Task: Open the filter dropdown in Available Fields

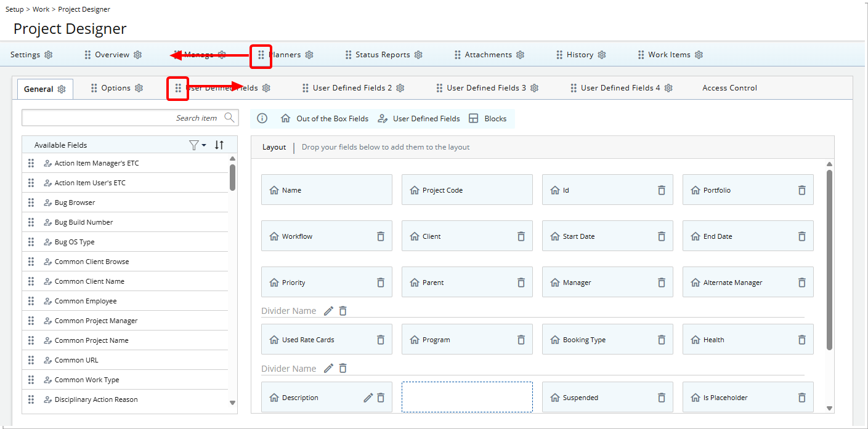Action: 197,145
